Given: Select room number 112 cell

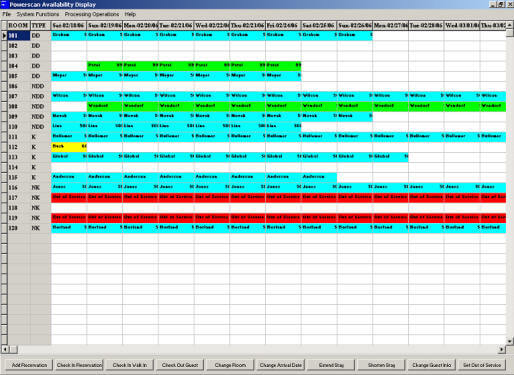Looking at the screenshot, I should (x=19, y=147).
